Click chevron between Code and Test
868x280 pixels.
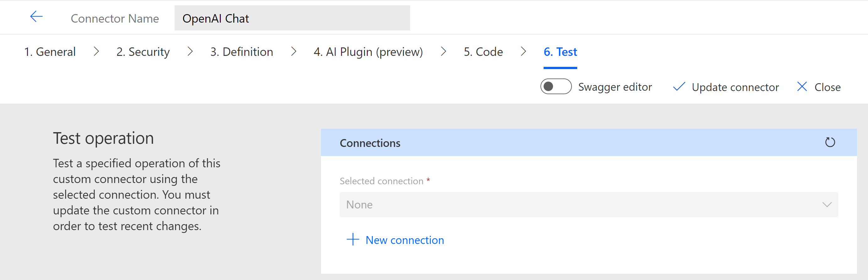[x=523, y=51]
